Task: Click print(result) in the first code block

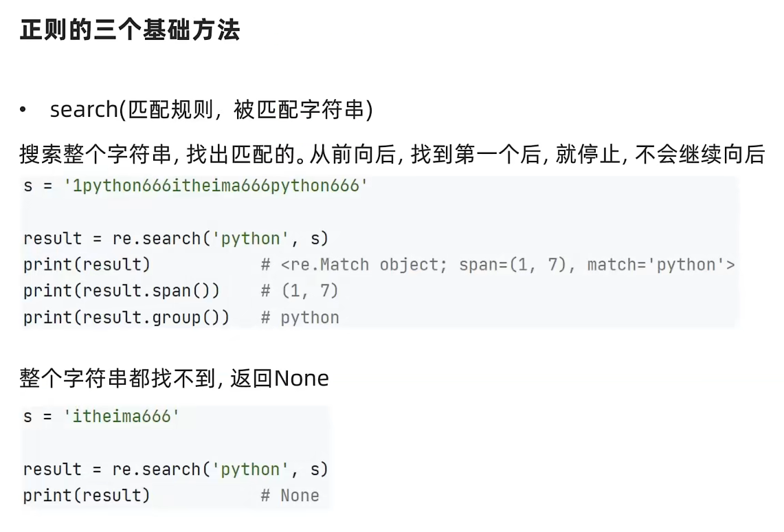Action: point(87,265)
